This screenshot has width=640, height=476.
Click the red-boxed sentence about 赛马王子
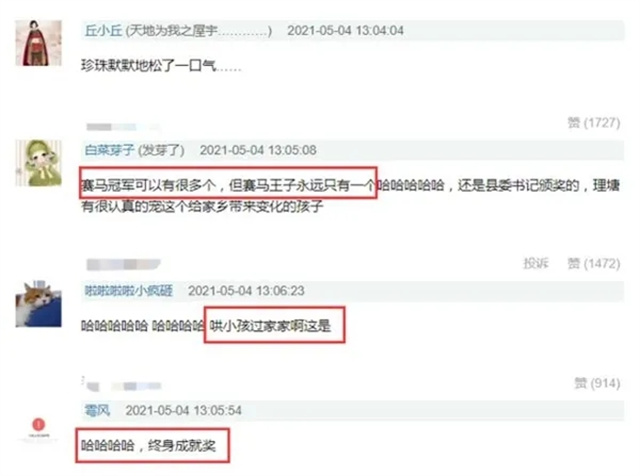(228, 183)
